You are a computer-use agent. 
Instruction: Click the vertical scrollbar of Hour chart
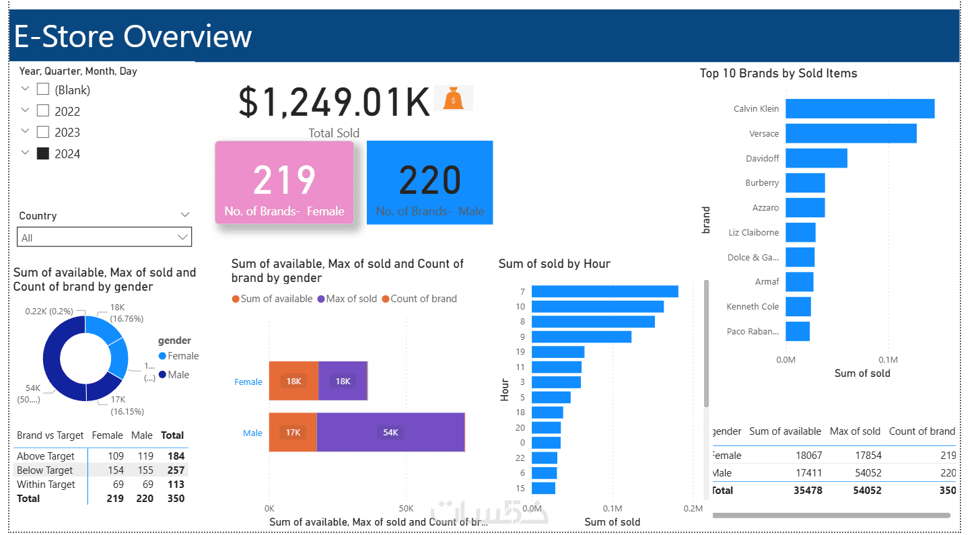[x=706, y=343]
